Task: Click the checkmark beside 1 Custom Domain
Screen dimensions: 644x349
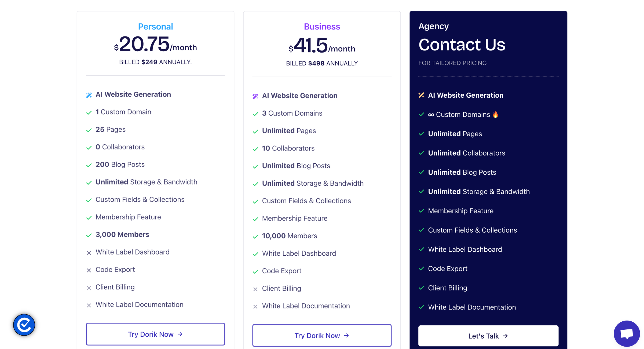Action: pyautogui.click(x=89, y=112)
